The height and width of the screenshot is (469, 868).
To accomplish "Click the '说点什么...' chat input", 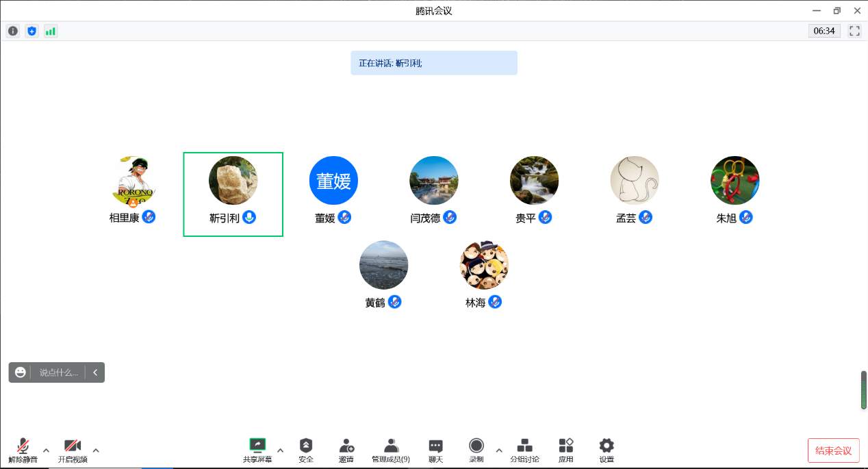I will (59, 372).
